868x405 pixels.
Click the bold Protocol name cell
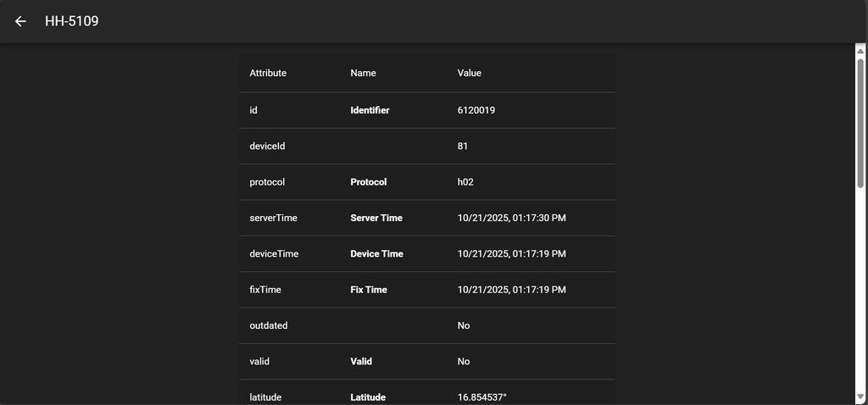tap(368, 182)
